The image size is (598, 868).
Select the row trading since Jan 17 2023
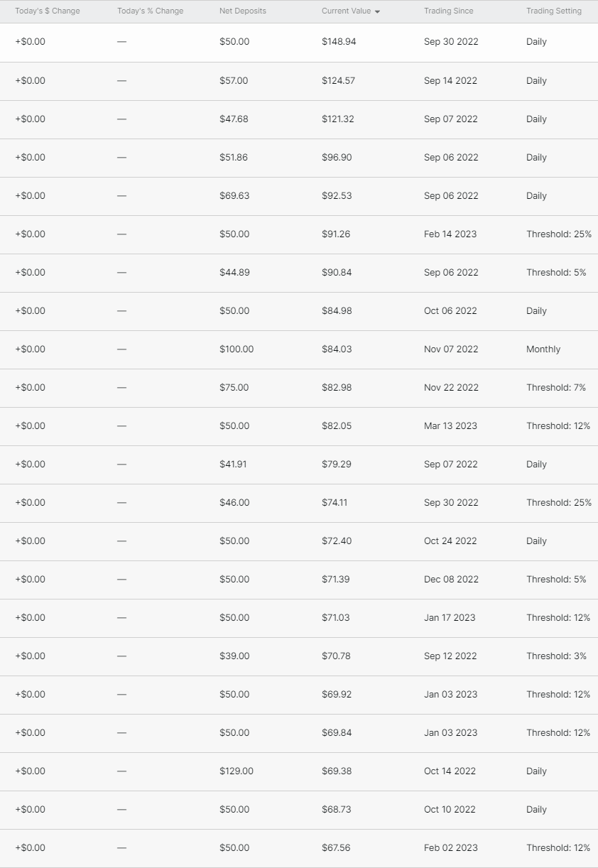pos(299,618)
